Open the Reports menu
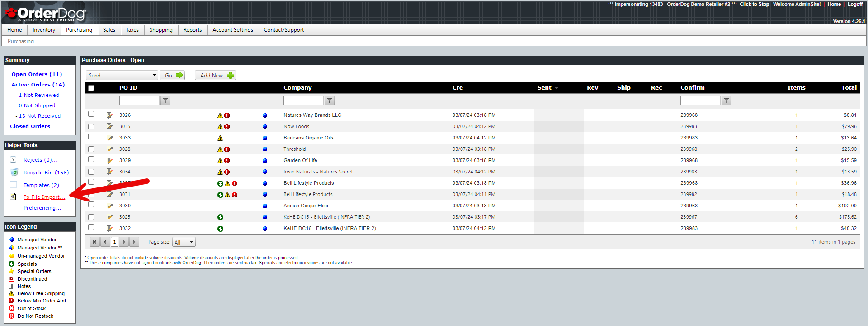 click(193, 30)
